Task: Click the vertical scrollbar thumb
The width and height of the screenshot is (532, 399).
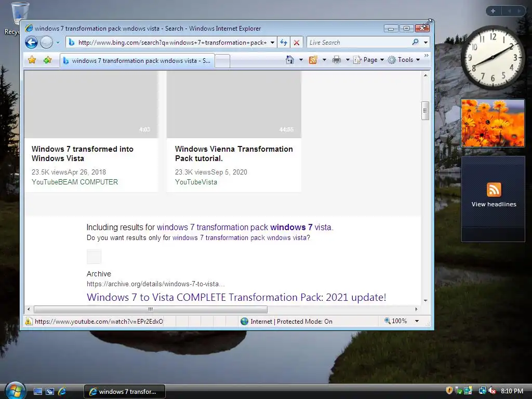Action: point(425,111)
